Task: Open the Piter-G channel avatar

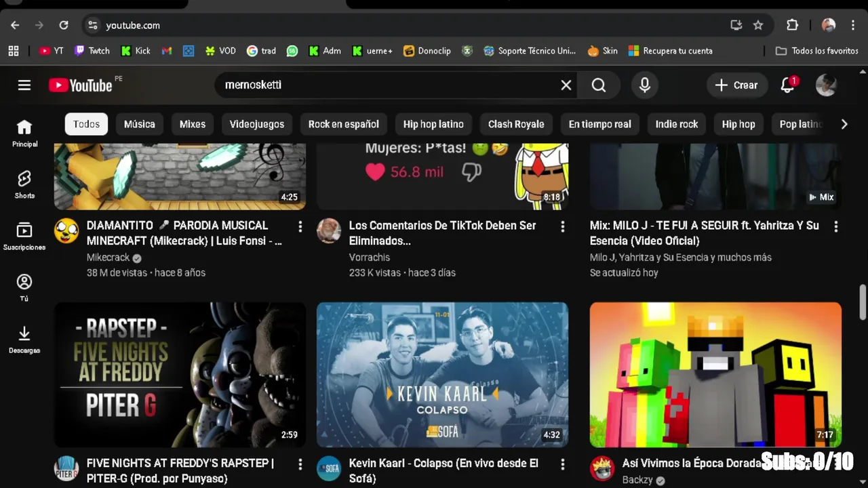Action: click(66, 468)
